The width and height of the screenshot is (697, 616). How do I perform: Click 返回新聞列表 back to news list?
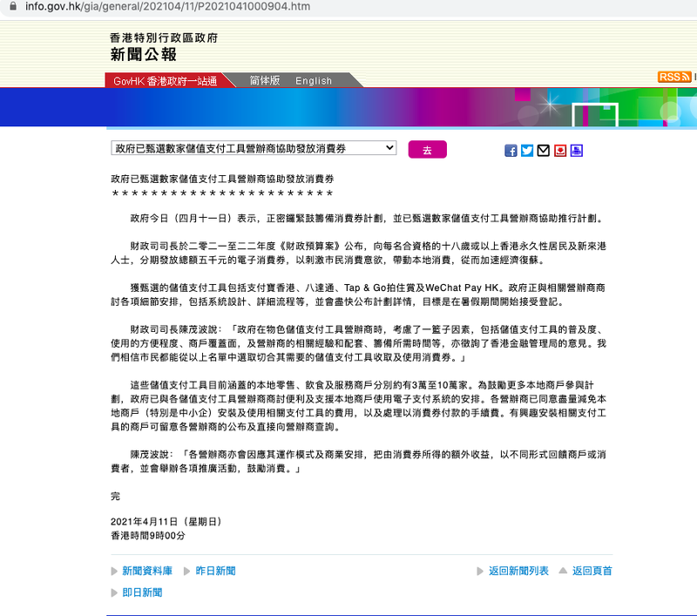pyautogui.click(x=518, y=572)
